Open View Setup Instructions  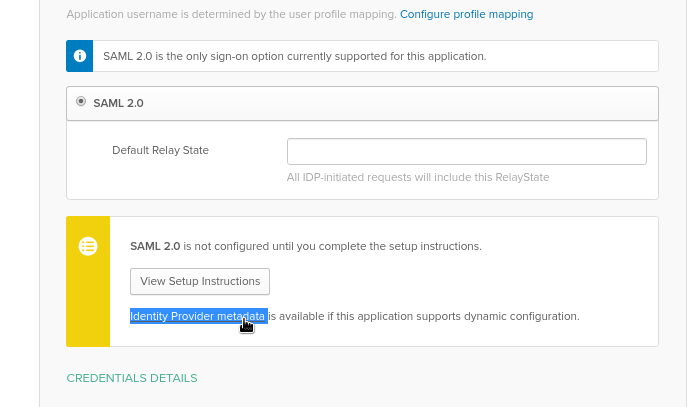(x=200, y=281)
